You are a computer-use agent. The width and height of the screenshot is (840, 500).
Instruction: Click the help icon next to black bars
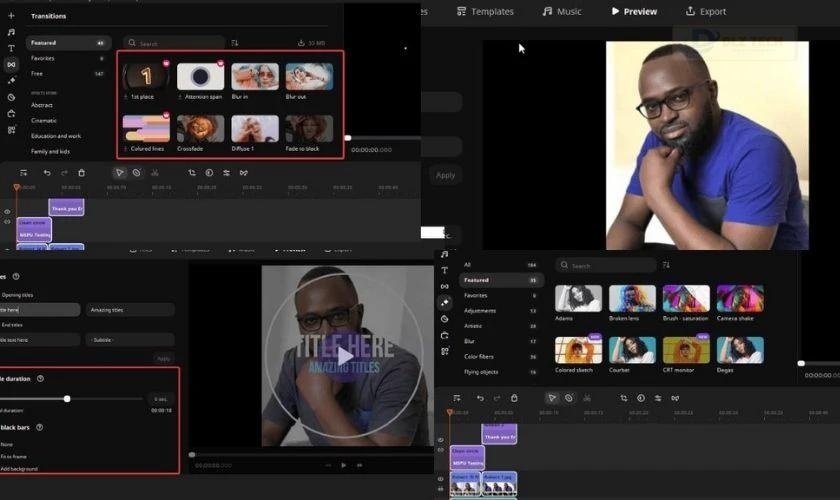39,427
